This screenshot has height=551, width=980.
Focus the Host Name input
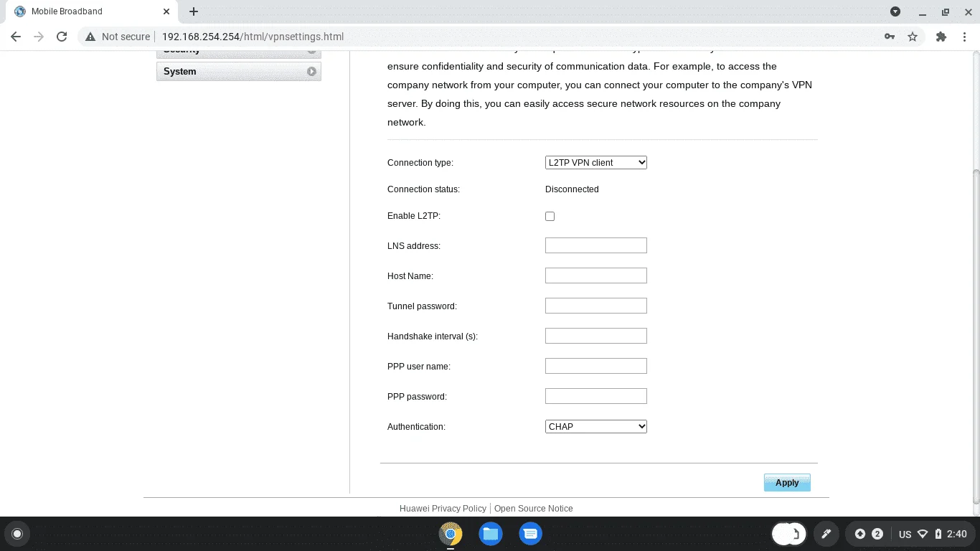click(596, 275)
